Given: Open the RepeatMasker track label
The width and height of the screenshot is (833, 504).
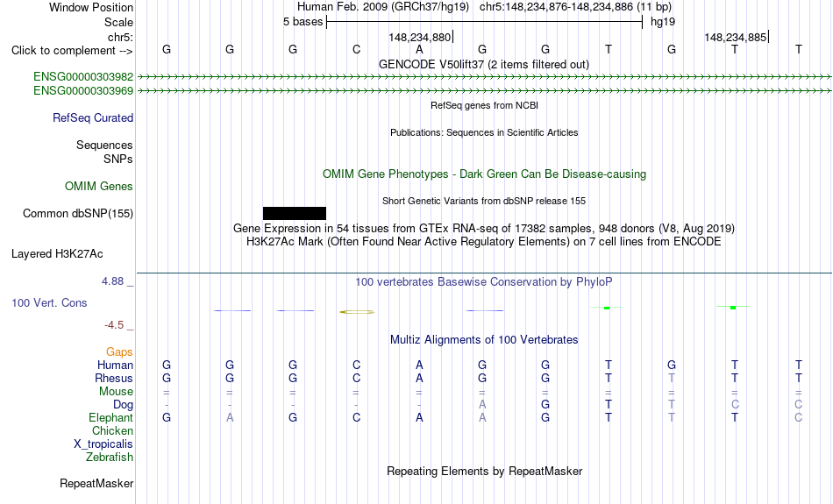Looking at the screenshot, I should pyautogui.click(x=96, y=483).
